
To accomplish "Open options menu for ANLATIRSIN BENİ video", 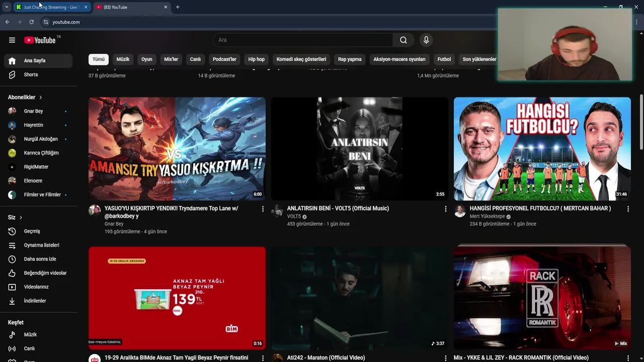I will (445, 209).
